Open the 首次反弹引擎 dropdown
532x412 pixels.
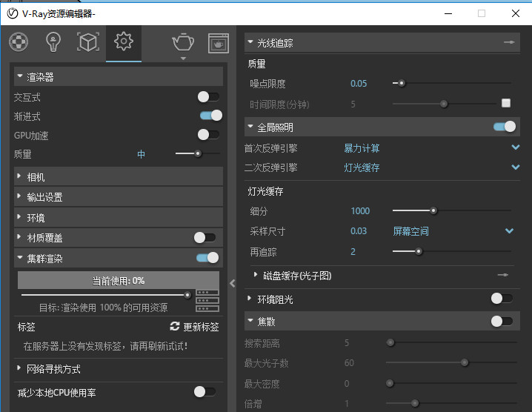[x=516, y=148]
